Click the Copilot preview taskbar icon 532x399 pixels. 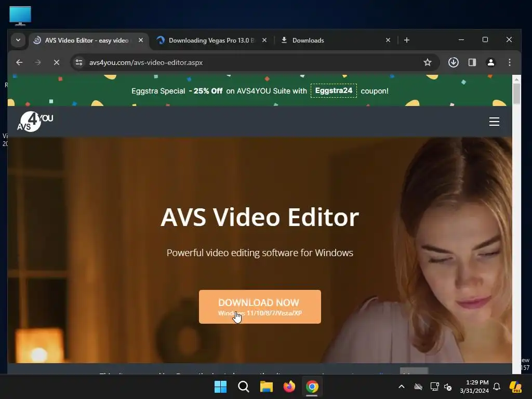coord(515,387)
